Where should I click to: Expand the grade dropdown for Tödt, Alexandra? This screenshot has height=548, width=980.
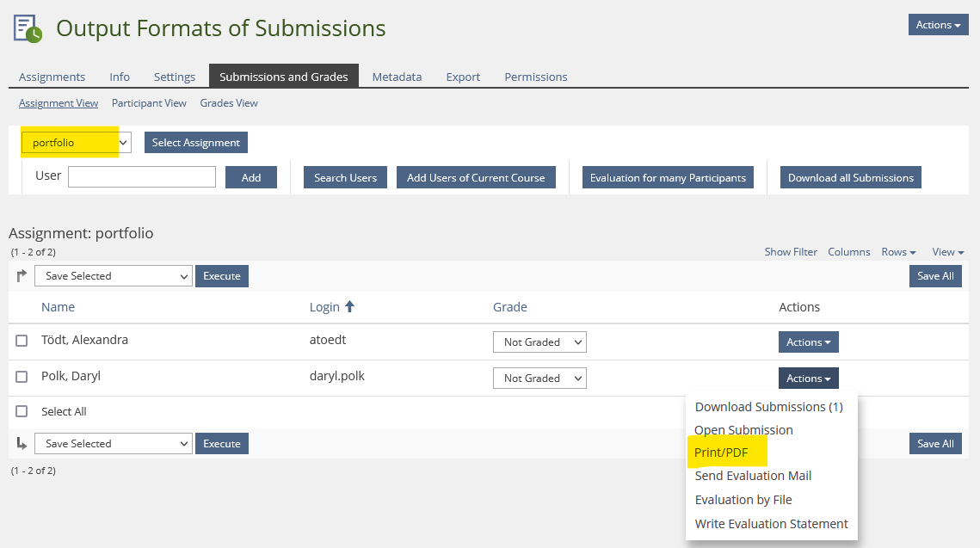click(539, 342)
